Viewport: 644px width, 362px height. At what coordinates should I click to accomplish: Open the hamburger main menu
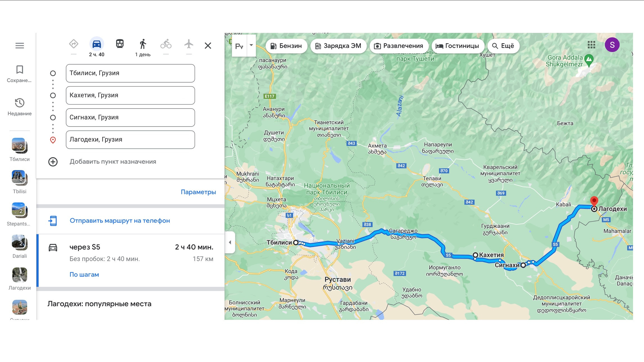[19, 46]
